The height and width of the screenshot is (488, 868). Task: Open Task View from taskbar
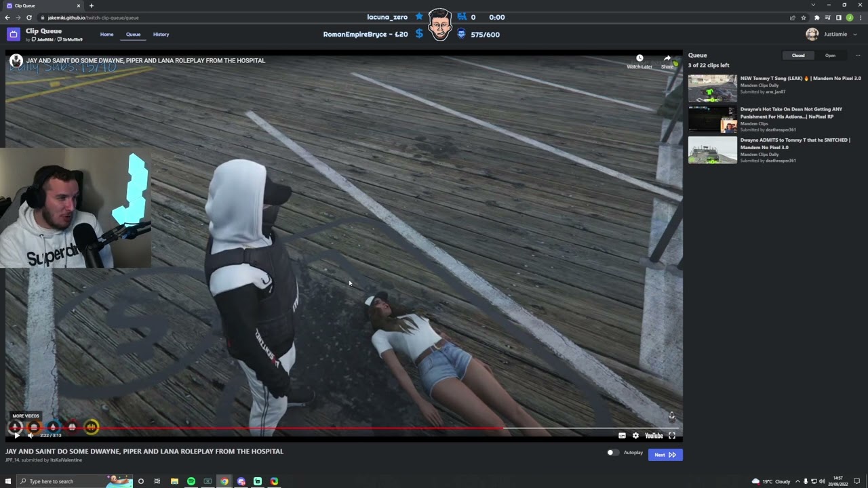[157, 481]
